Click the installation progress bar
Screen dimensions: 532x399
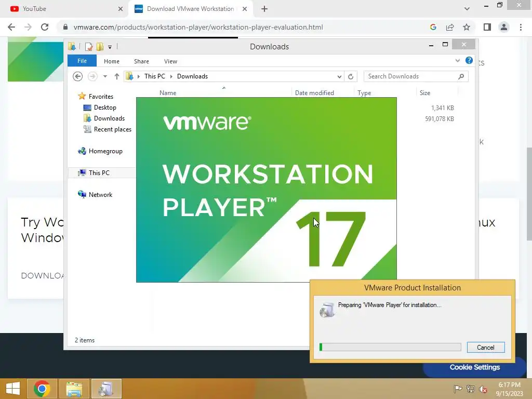click(x=390, y=347)
